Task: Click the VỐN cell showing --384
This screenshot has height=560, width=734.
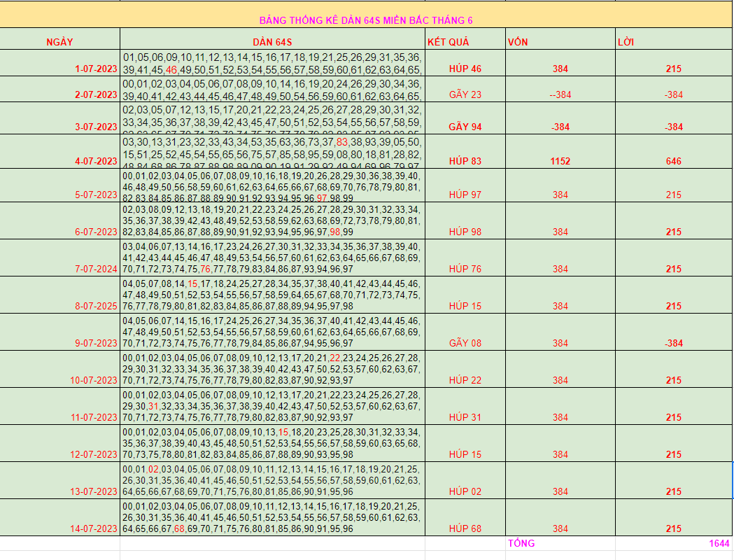Action: tap(560, 89)
